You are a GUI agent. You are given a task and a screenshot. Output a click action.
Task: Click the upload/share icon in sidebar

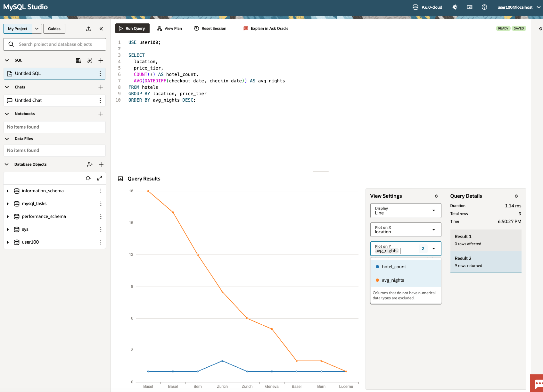[x=89, y=29]
